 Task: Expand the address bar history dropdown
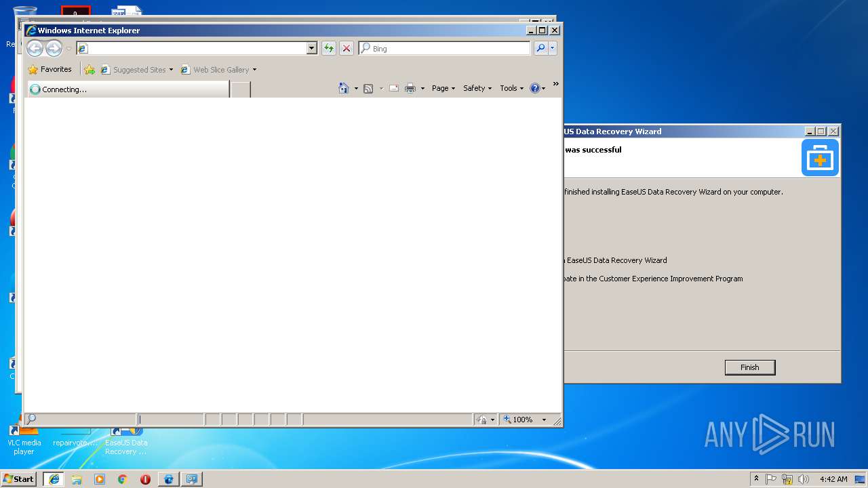312,48
